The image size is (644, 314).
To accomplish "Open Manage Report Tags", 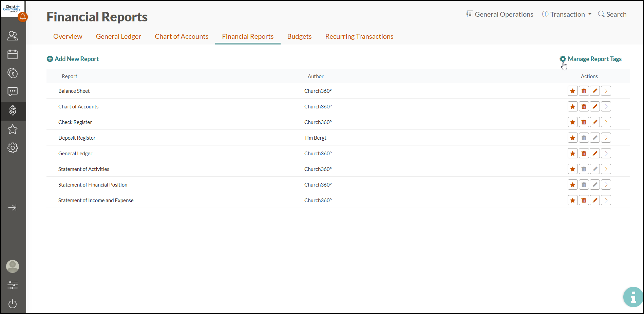I will tap(591, 59).
